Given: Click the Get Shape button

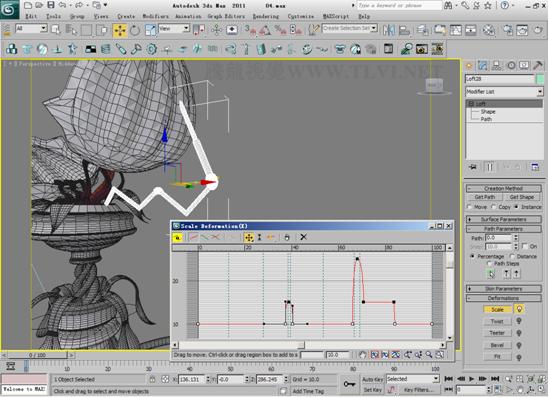Looking at the screenshot, I should 522,197.
